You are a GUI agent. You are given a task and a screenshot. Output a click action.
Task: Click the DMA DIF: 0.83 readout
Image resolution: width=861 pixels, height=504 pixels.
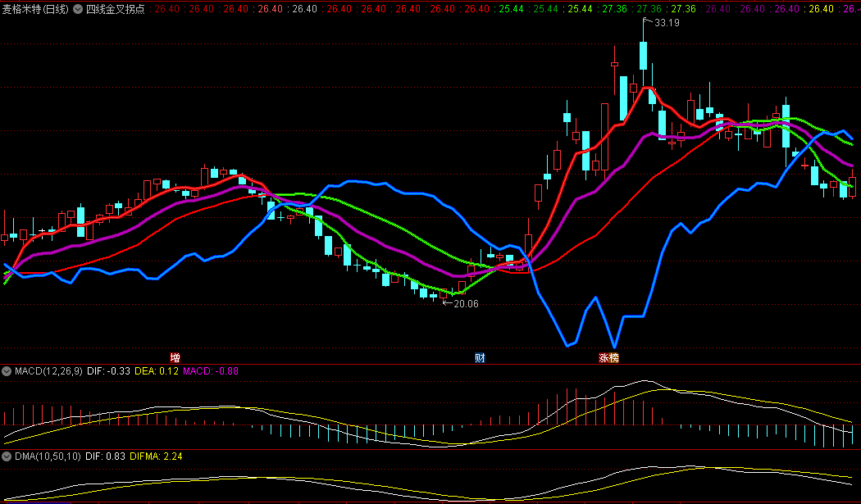pos(106,456)
